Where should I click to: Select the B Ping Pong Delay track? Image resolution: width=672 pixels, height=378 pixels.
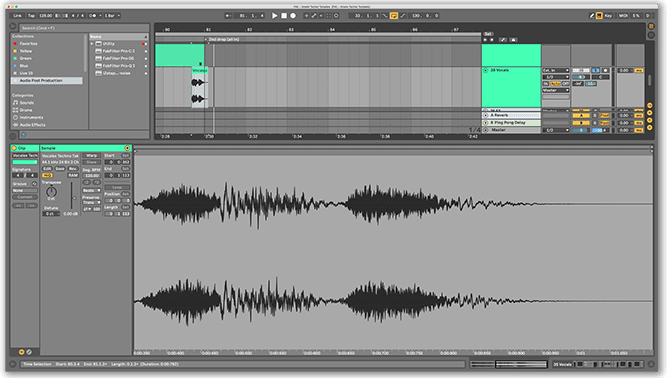[x=512, y=123]
